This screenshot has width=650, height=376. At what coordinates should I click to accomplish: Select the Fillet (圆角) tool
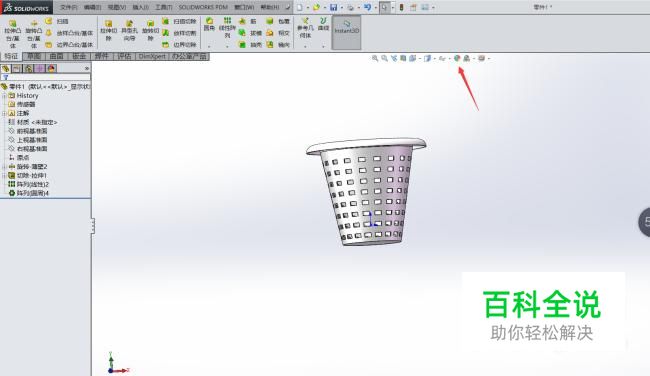coord(209,24)
